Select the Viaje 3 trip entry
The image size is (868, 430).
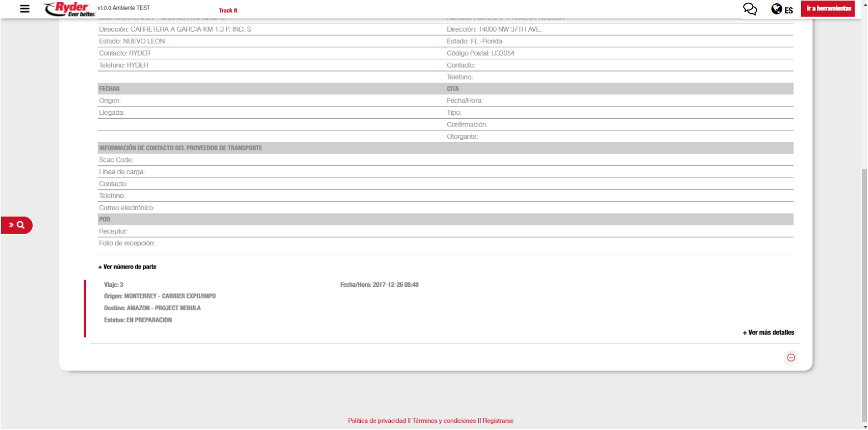click(114, 285)
